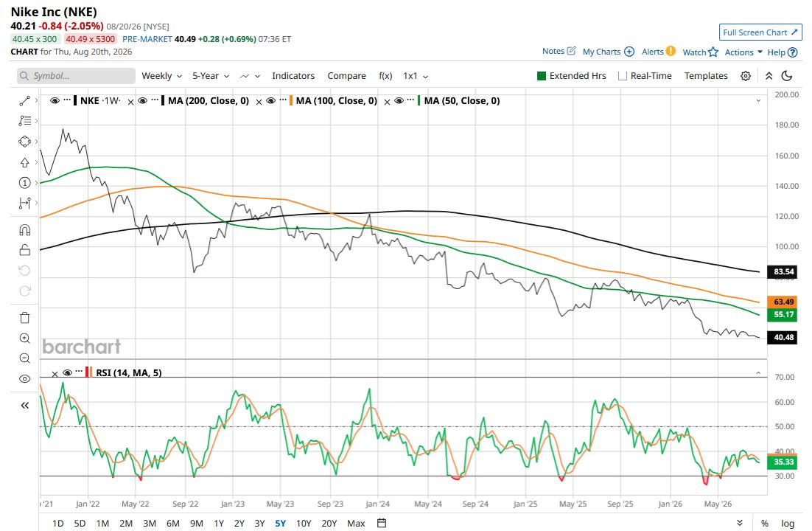812x531 pixels.
Task: Hide the MA (100, Close, 0) line
Action: click(271, 100)
